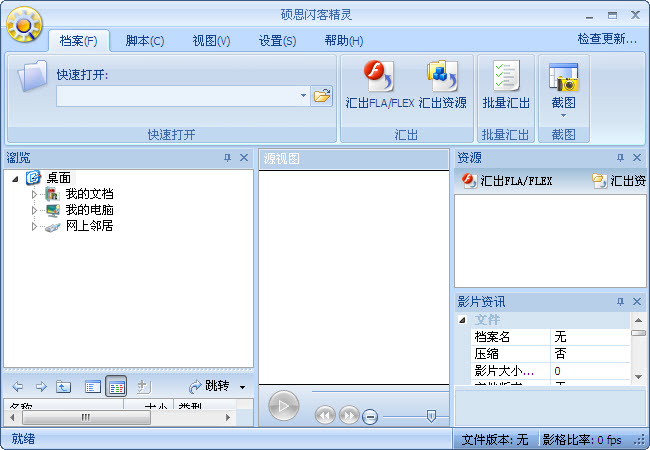Close the 资源 panel
The height and width of the screenshot is (450, 650).
coord(637,157)
